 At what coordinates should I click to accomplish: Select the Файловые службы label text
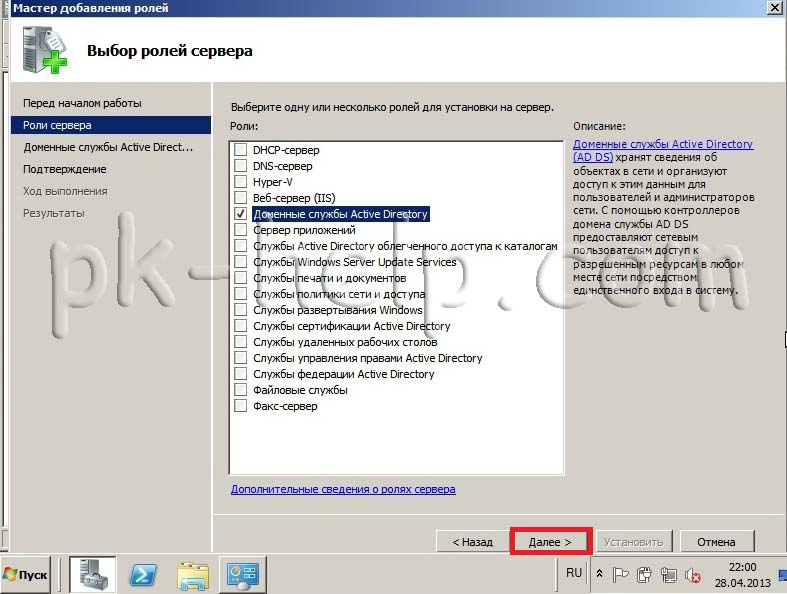[x=300, y=390]
